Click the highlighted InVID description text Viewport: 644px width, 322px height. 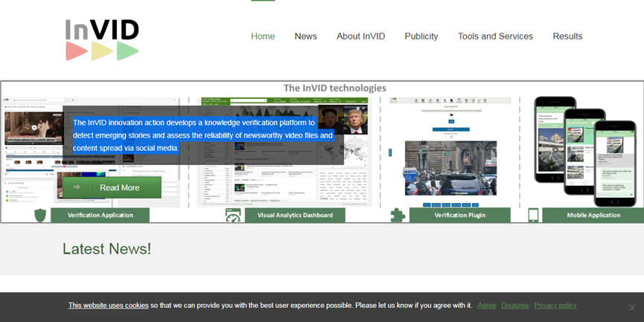[203, 135]
